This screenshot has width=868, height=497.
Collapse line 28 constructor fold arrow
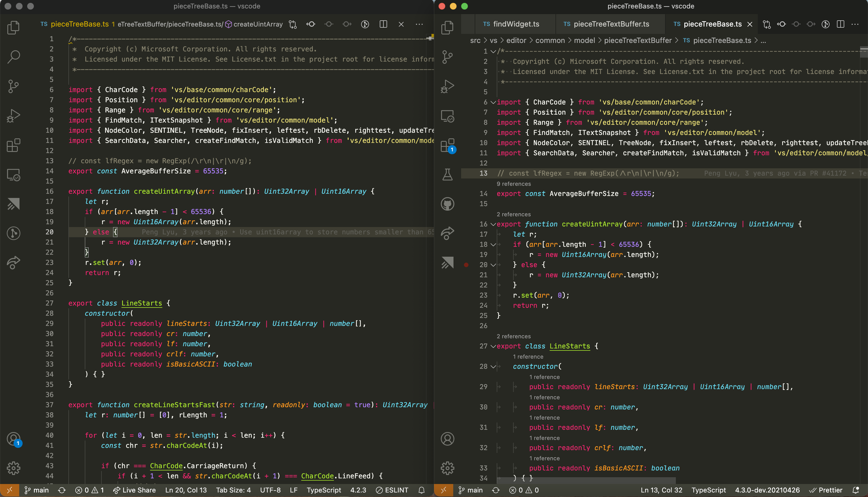tap(493, 367)
